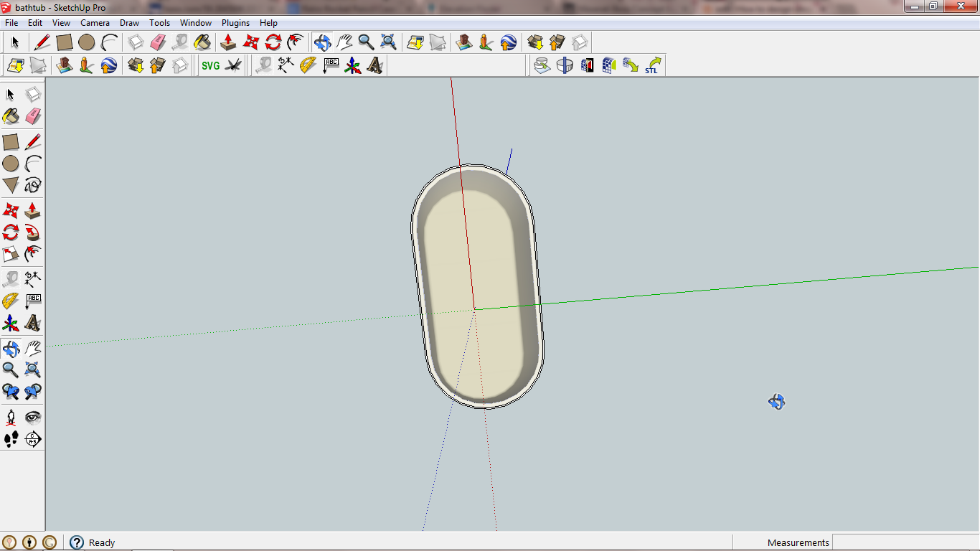Select the Scale tool in left palette
Viewport: 980px width, 551px height.
click(11, 254)
